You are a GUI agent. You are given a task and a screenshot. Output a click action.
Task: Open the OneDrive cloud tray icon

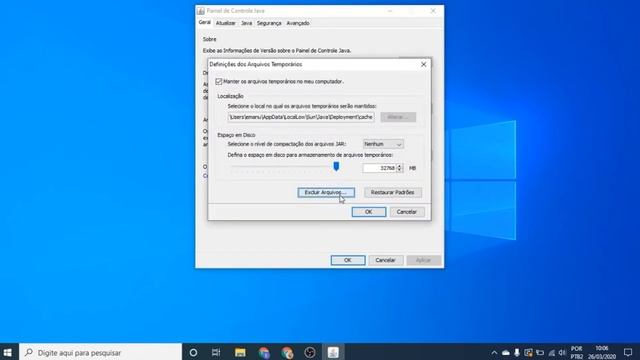coord(506,353)
